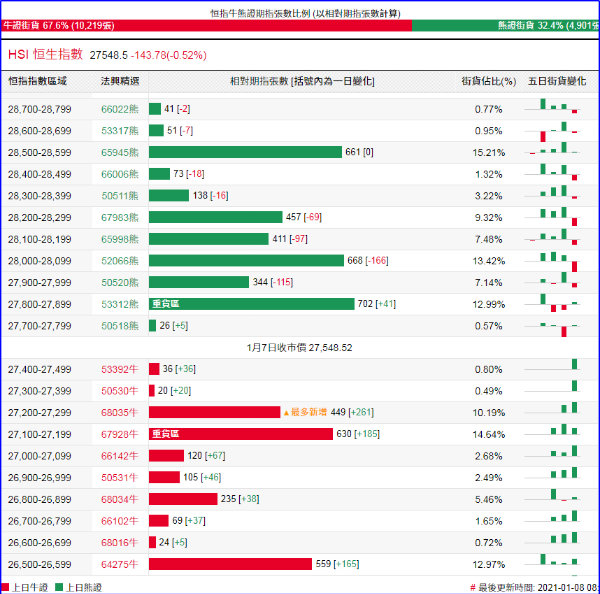This screenshot has width=600, height=594.
Task: Open bear warrant link 50520熊
Action: coord(120,283)
